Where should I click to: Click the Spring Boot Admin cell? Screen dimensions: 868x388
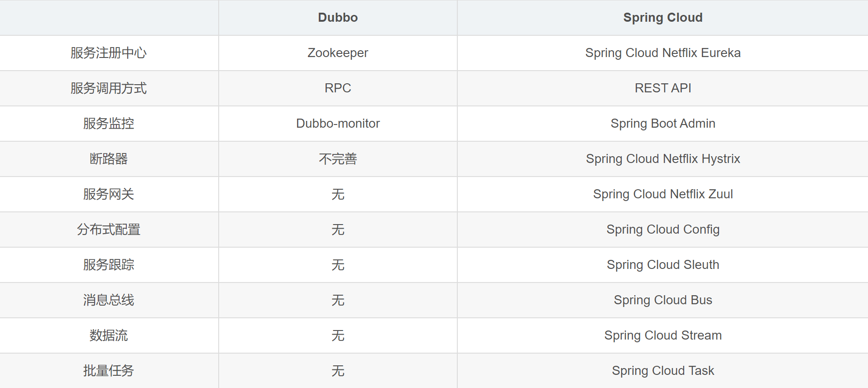point(662,124)
